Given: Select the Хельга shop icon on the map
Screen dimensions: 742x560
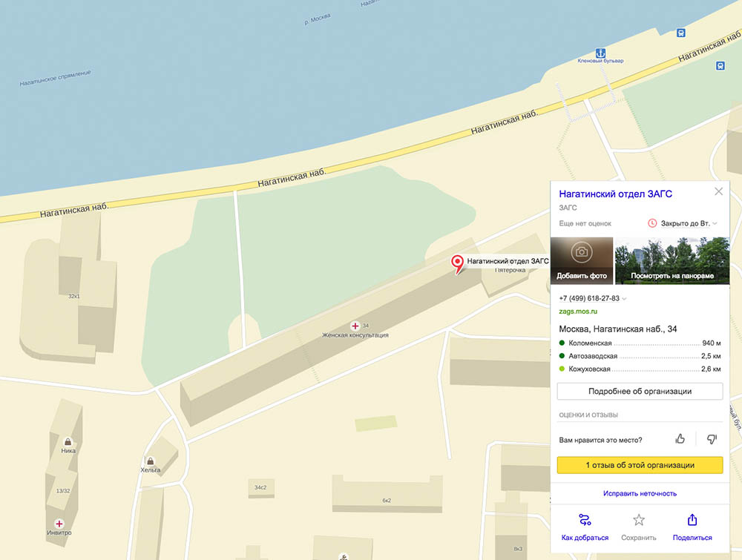Looking at the screenshot, I should (151, 461).
